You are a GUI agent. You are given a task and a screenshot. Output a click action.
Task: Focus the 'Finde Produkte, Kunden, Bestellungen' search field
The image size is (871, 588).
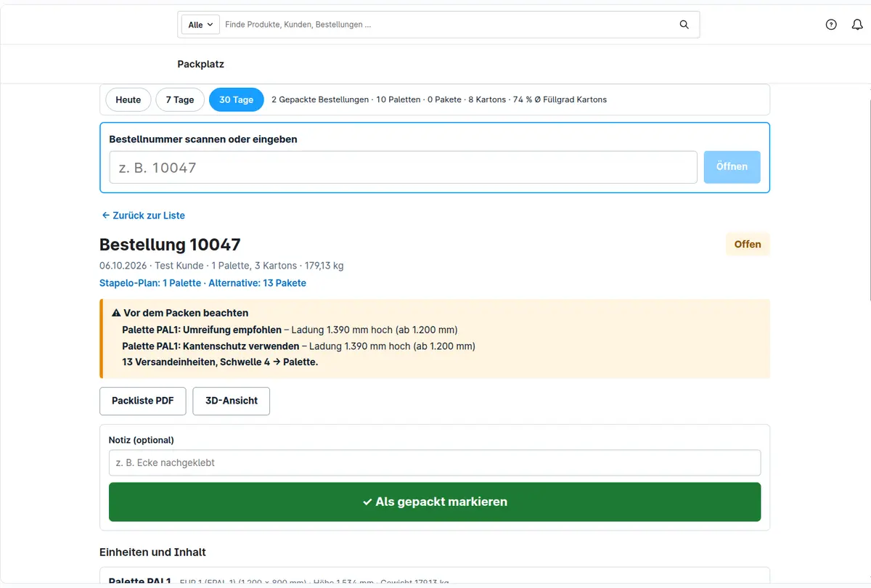(446, 25)
